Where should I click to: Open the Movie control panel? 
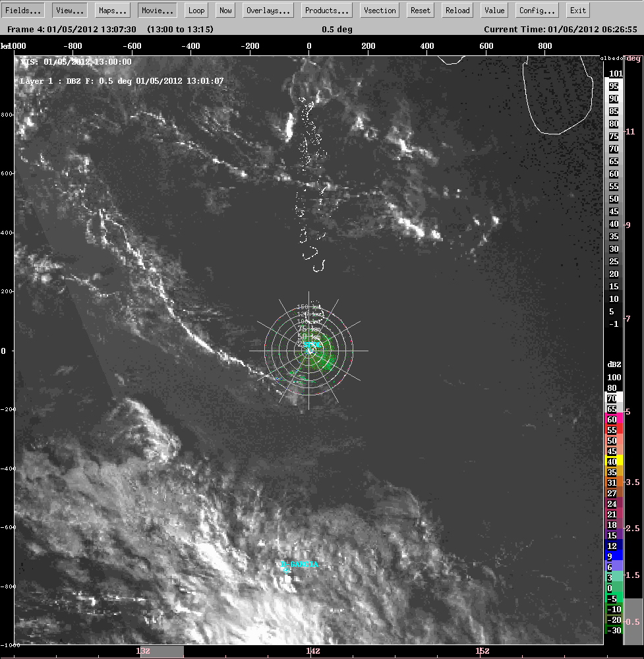click(x=158, y=11)
